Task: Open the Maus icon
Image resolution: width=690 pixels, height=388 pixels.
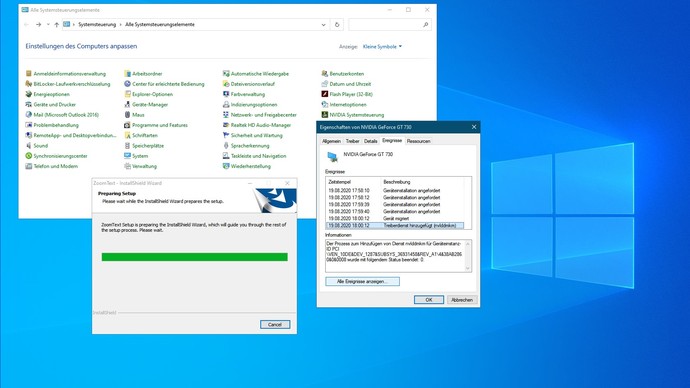Action: pos(127,114)
